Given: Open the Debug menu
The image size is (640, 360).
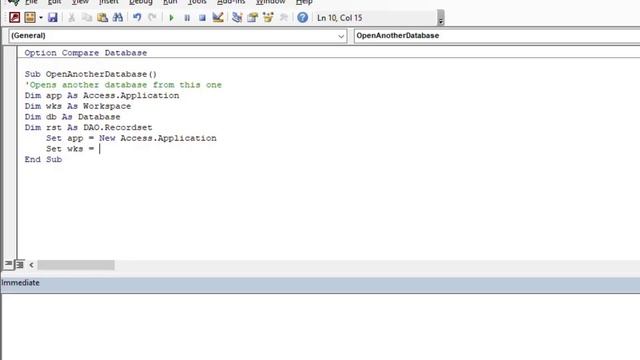Looking at the screenshot, I should pos(141,2).
